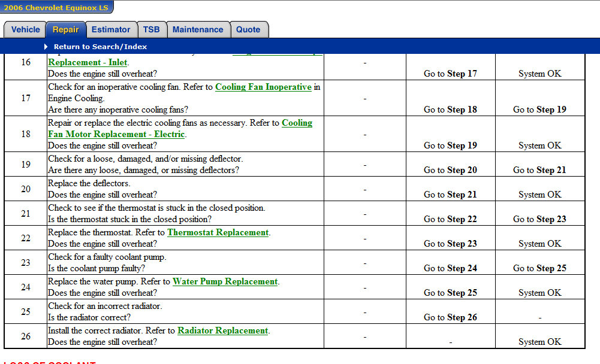The width and height of the screenshot is (600, 364).
Task: Click 'Go to Step 23' in row 22
Action: pos(450,243)
